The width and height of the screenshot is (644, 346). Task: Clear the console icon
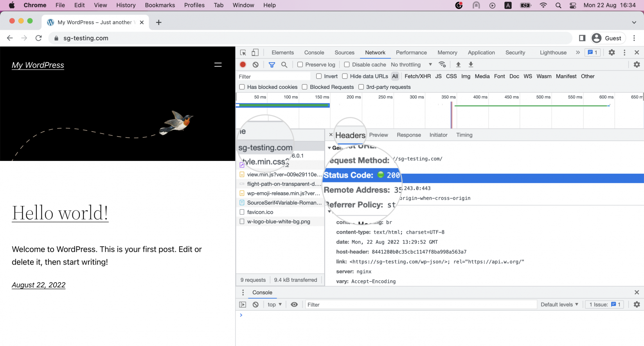(255, 305)
